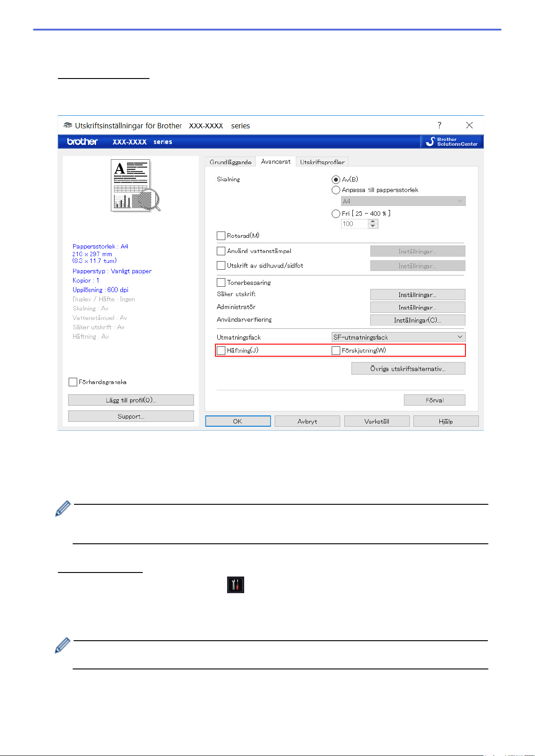Click the 'Papperstyp : Vanligt papper' text
Image resolution: width=535 pixels, height=756 pixels.
point(112,271)
